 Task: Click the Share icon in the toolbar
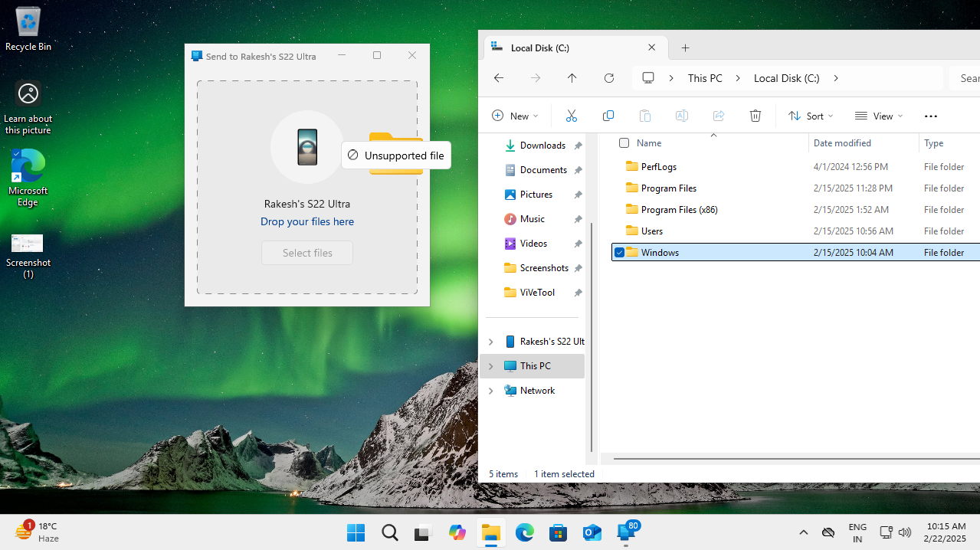718,115
